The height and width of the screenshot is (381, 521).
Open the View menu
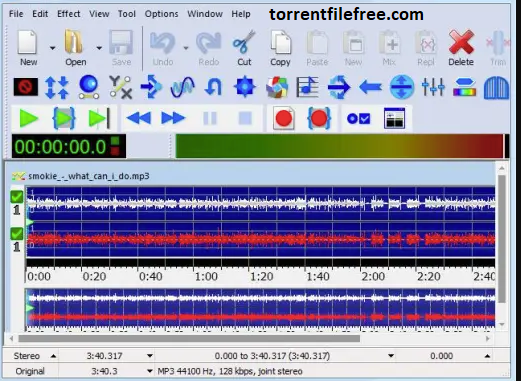(99, 14)
